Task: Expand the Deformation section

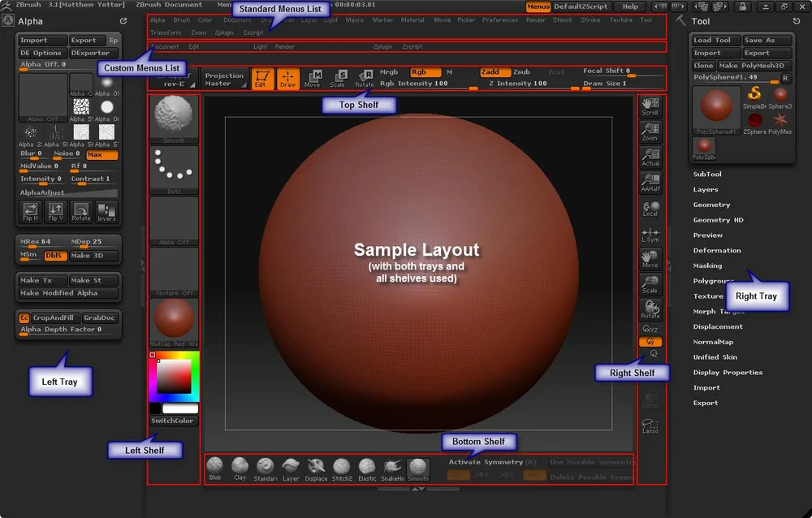Action: [x=717, y=250]
